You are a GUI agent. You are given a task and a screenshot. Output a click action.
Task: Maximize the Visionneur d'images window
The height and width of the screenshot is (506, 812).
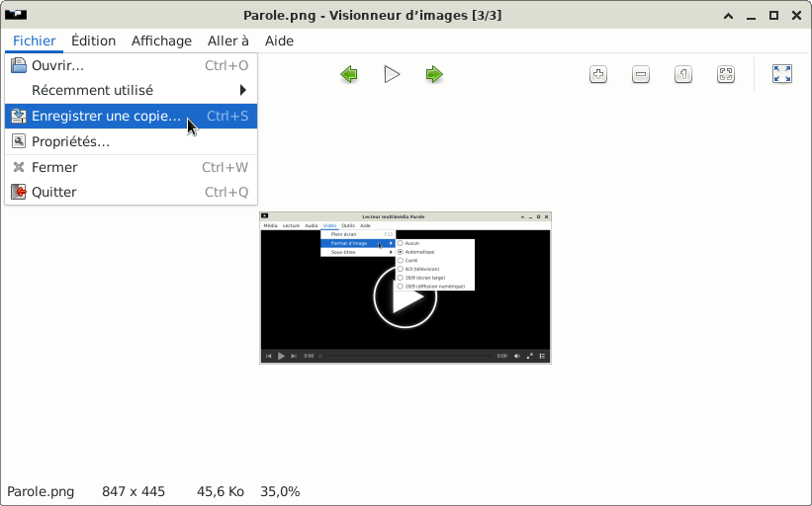click(x=773, y=16)
